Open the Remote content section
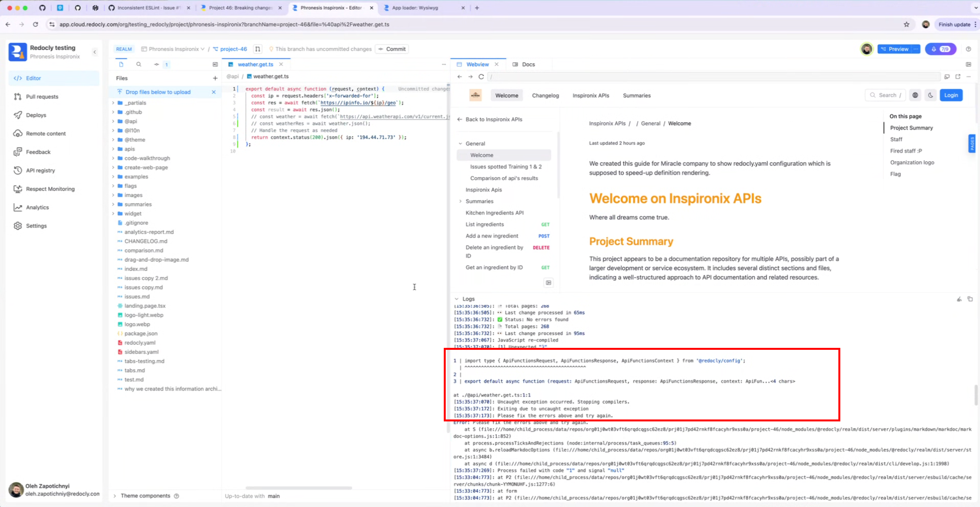 coord(54,133)
